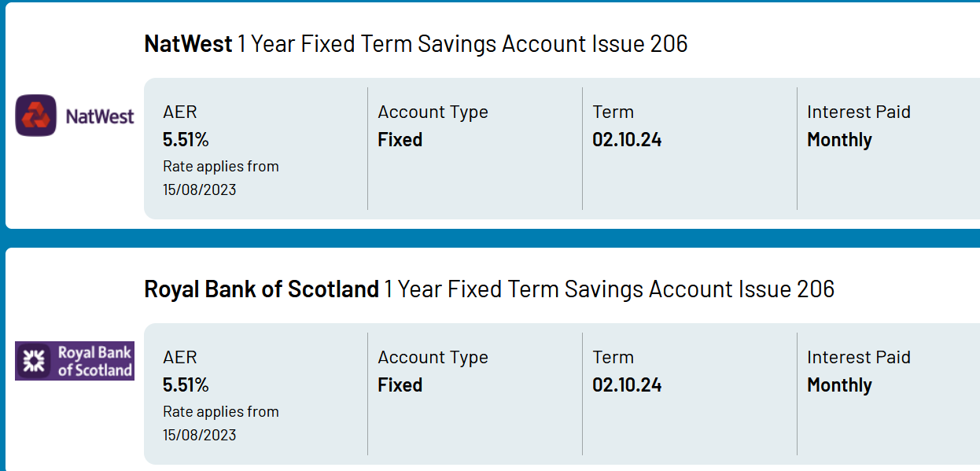
Task: Click NatWest Term 02.10.24 value
Action: (627, 140)
